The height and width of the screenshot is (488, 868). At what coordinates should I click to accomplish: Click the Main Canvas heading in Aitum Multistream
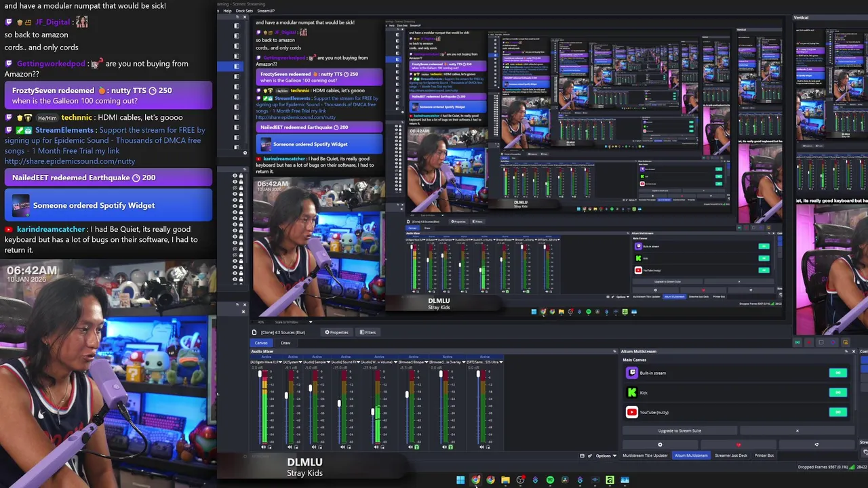pos(635,360)
